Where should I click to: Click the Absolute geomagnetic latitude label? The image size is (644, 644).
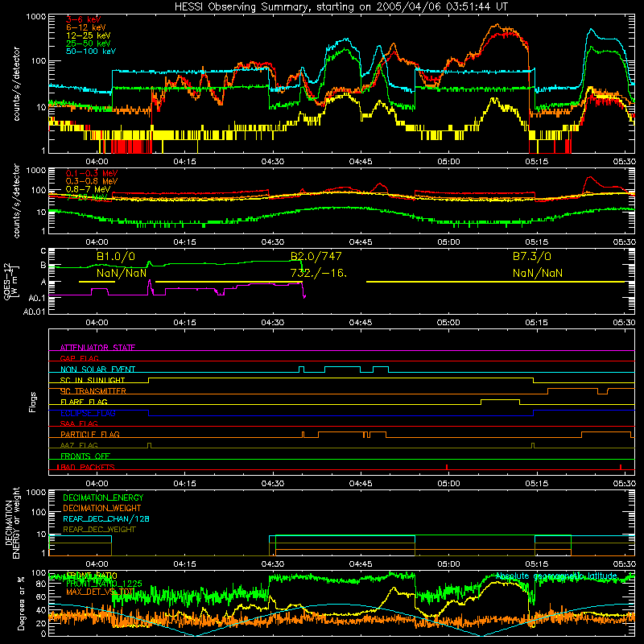pyautogui.click(x=556, y=576)
